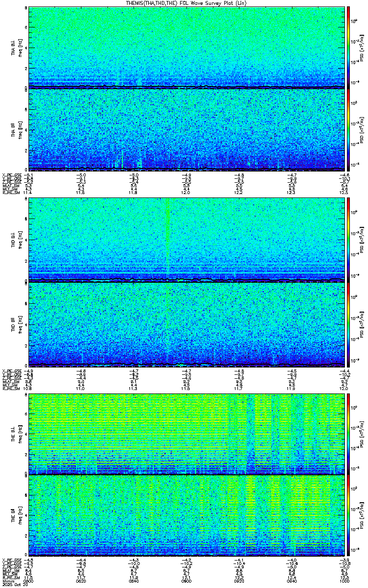
Task: Click the THE B∥ PSD color bar
Action: [348, 515]
